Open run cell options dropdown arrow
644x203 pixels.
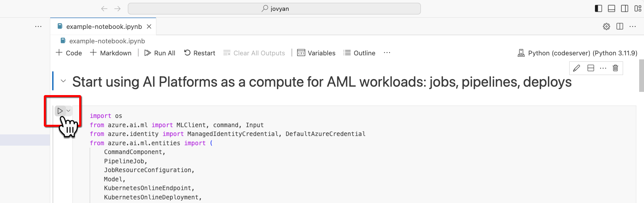click(x=69, y=111)
